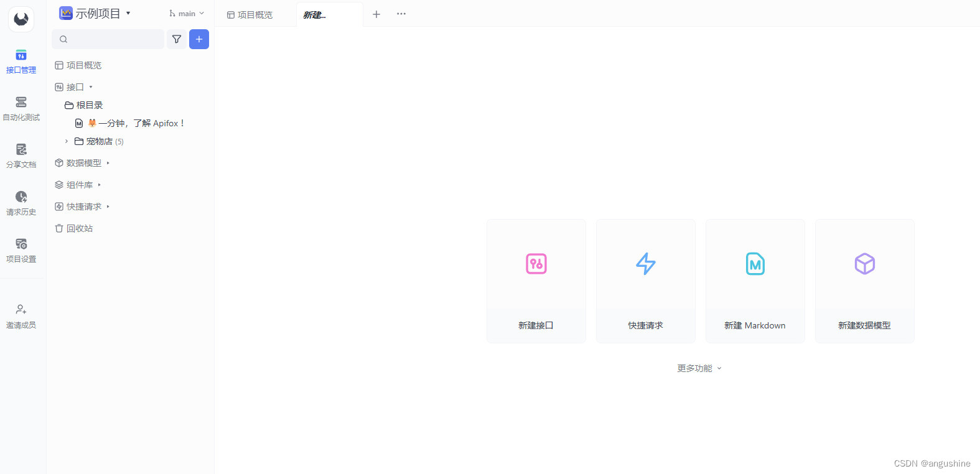Click the 快捷请求 card label

(645, 325)
